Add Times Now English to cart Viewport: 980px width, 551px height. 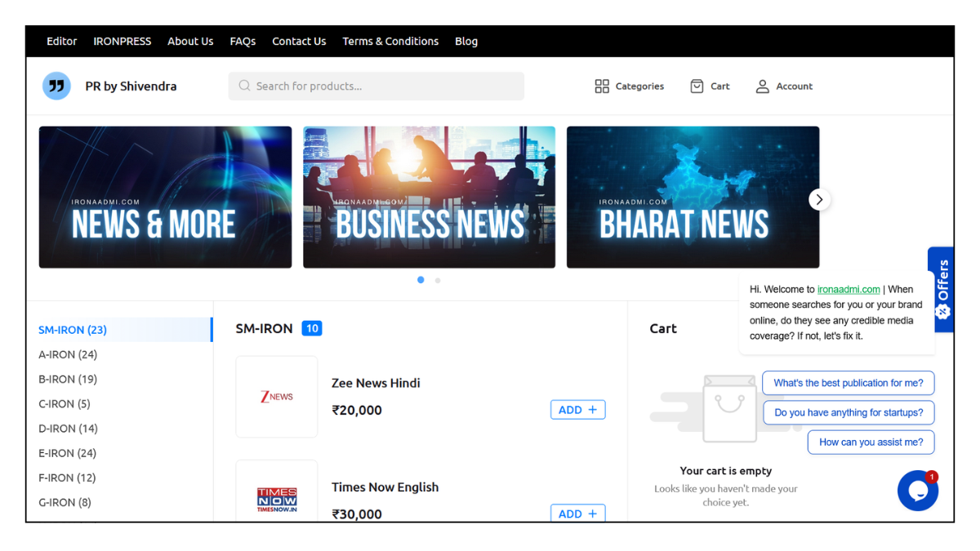(x=577, y=513)
